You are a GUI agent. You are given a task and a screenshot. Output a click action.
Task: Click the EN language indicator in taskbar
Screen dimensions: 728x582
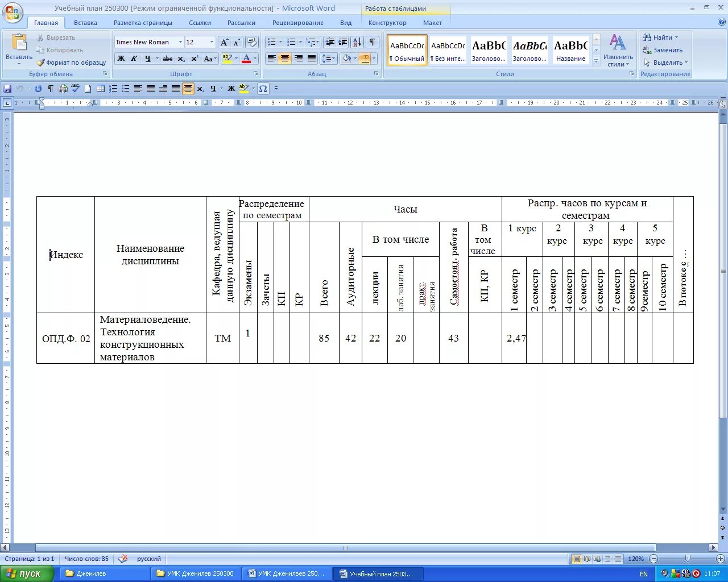tap(644, 574)
